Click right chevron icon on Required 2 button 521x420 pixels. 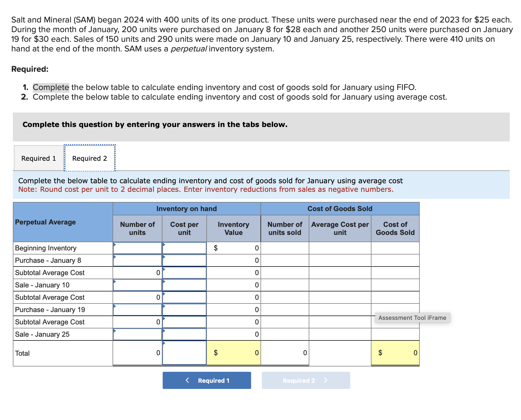[326, 380]
